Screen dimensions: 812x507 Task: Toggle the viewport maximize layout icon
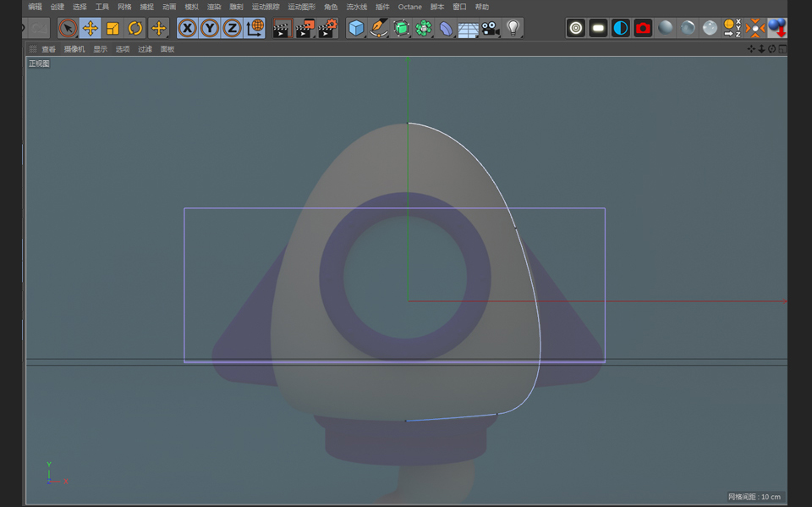coord(782,49)
